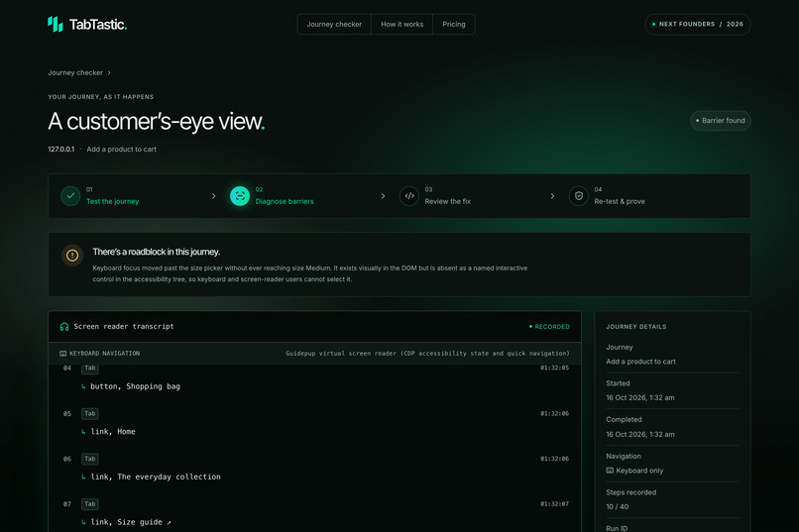Click the Guidepup virtual screen reader label
This screenshot has height=532, width=799.
click(x=427, y=354)
